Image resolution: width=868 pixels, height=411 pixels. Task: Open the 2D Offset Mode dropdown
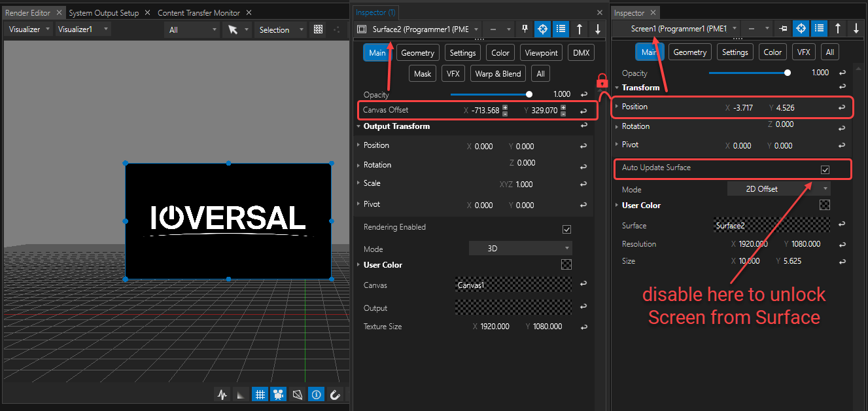779,188
